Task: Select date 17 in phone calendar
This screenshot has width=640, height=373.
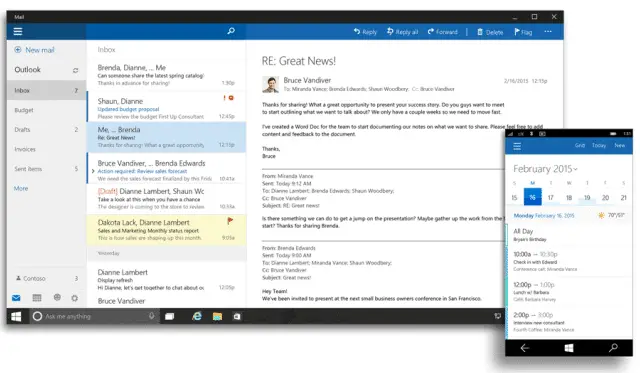Action: [551, 198]
